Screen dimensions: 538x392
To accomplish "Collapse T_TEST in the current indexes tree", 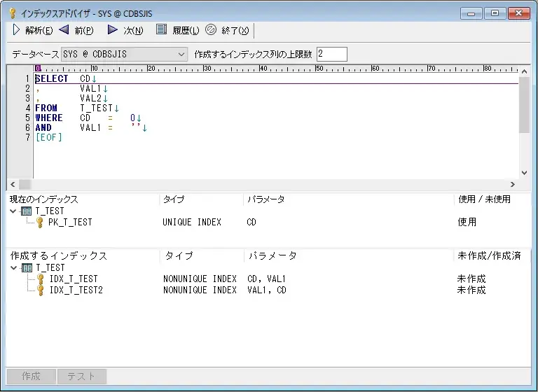I will point(14,211).
